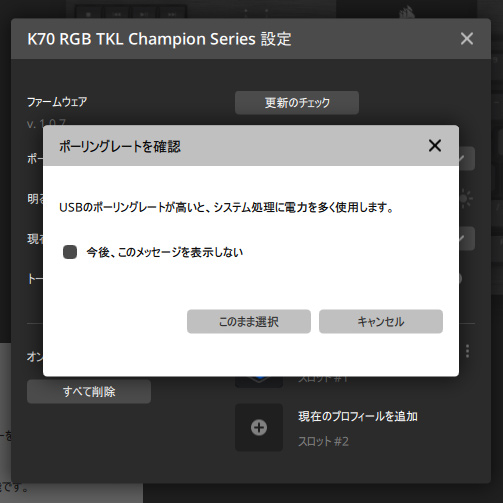Close the K70 RGB TKL settings window
The width and height of the screenshot is (503, 503).
click(x=467, y=39)
